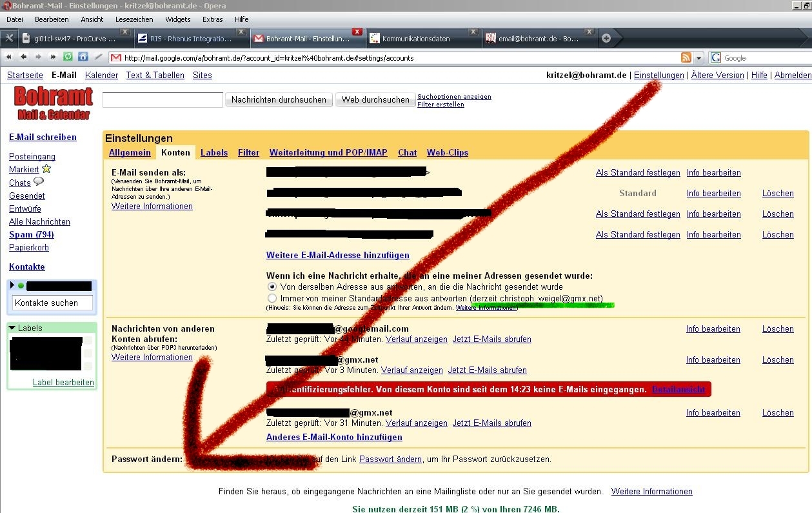Click the green reload icon in the toolbar
This screenshot has width=812, height=513.
pos(68,57)
